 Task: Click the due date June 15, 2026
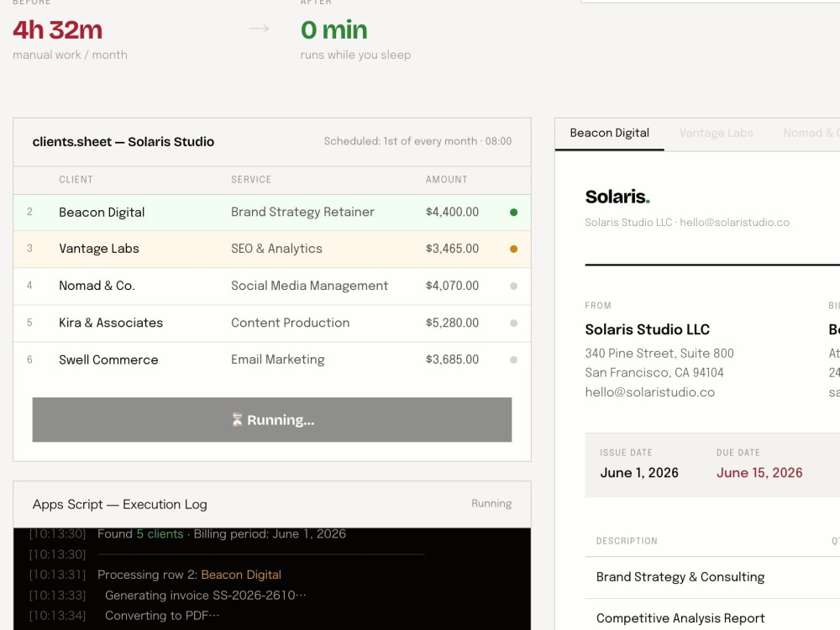pyautogui.click(x=759, y=472)
